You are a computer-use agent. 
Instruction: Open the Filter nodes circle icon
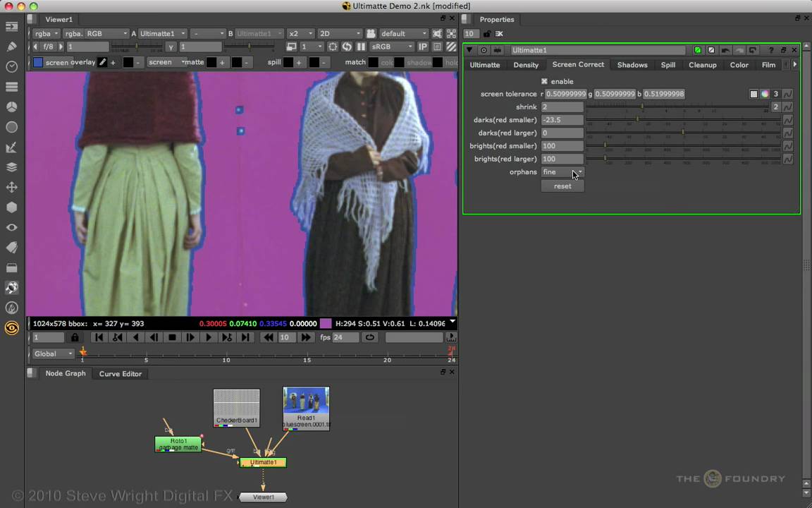coord(11,127)
